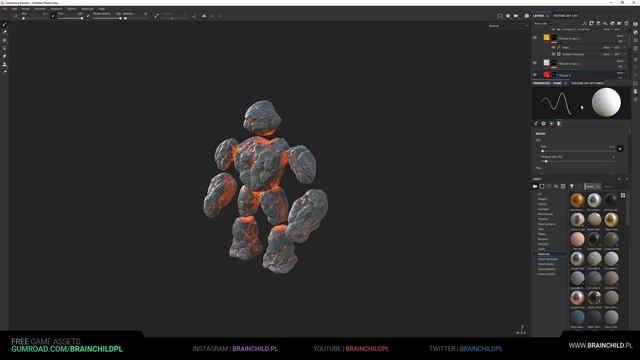Hide the red fill layer
Screen dimensions: 640x360
[535, 75]
